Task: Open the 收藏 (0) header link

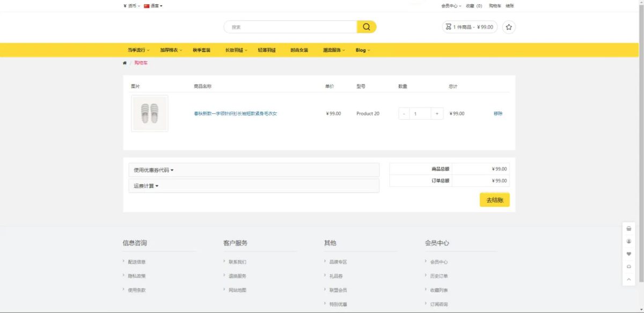Action: point(474,6)
